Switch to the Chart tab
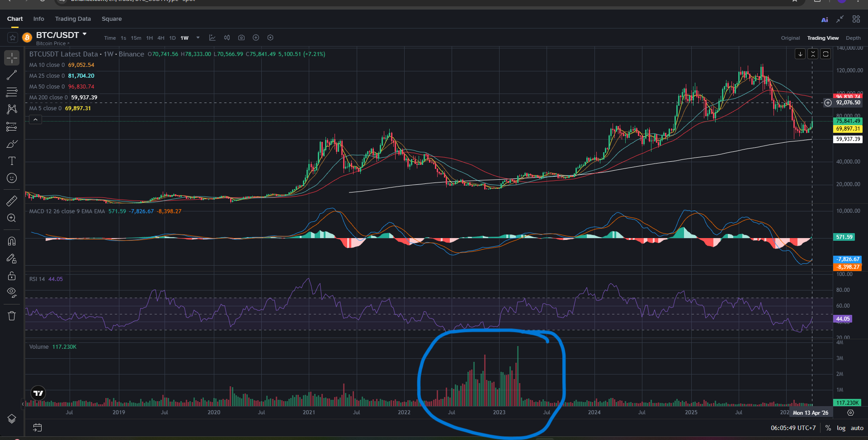Image resolution: width=868 pixels, height=440 pixels. click(x=15, y=19)
